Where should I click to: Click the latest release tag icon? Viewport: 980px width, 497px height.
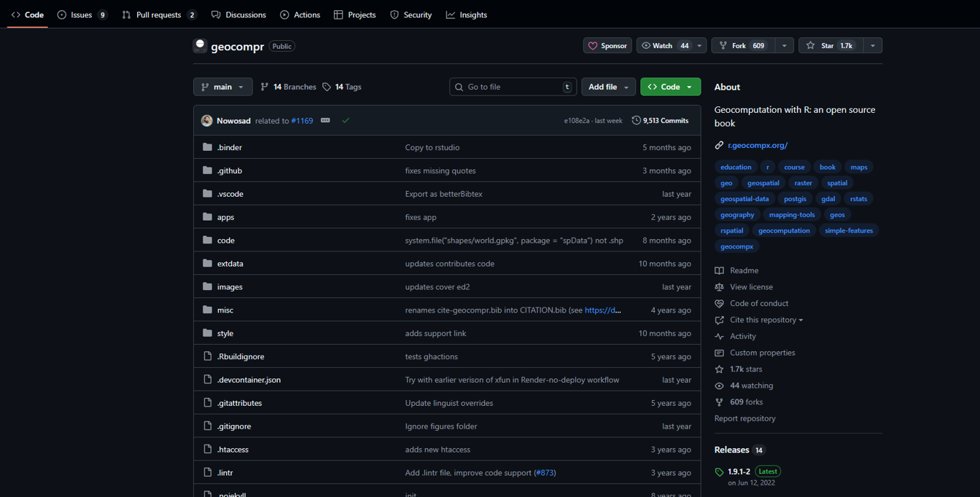720,472
